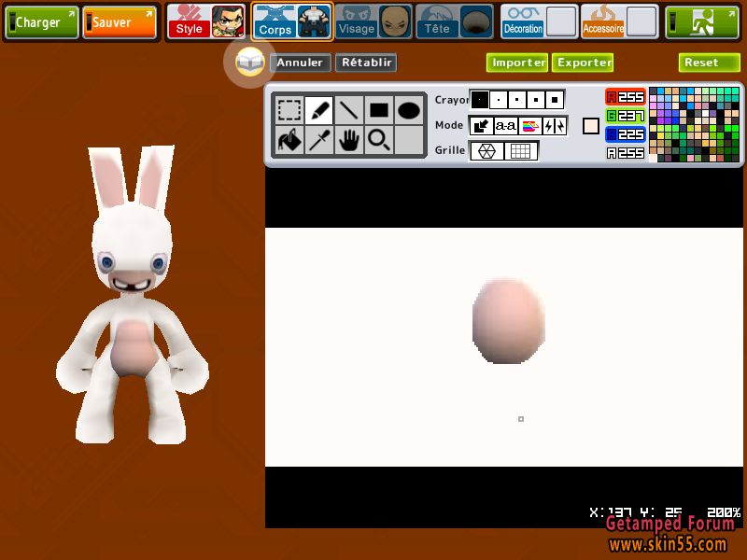The height and width of the screenshot is (560, 747).
Task: Open the Décoration tab
Action: (x=540, y=21)
